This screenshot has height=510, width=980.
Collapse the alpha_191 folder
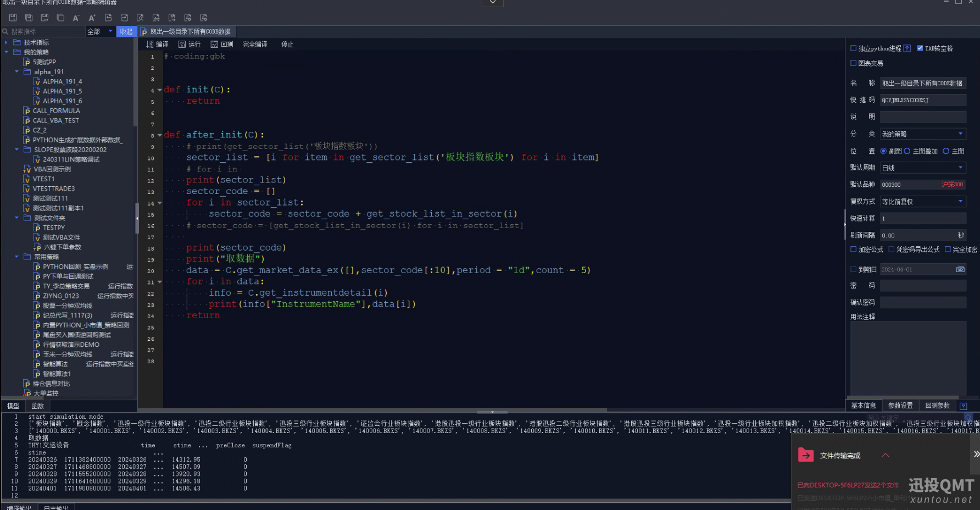[16, 72]
